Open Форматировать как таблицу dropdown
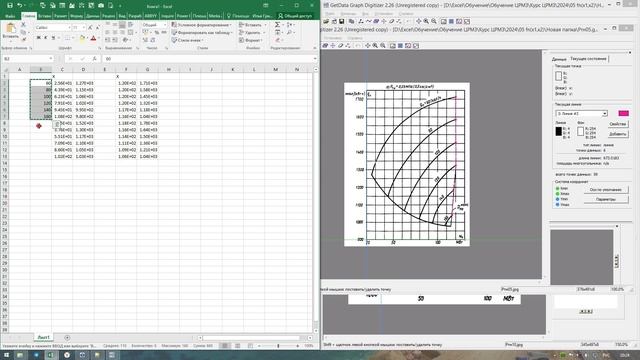The image size is (640, 360). coord(202,32)
